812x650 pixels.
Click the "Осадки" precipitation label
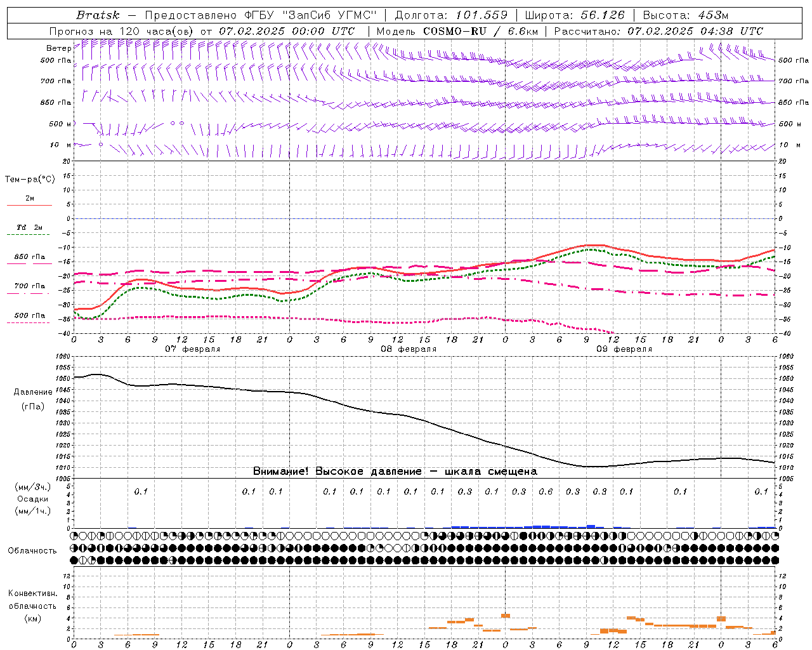tap(33, 499)
